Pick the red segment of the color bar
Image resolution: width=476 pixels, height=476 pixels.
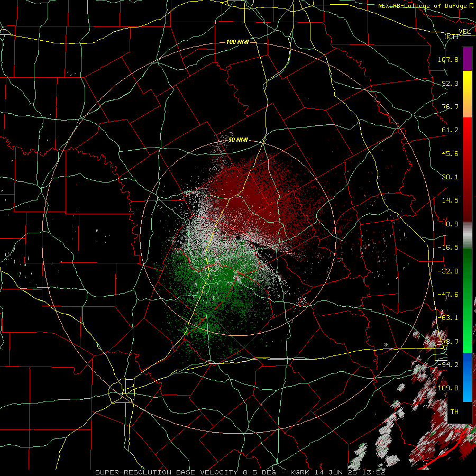[x=467, y=169]
